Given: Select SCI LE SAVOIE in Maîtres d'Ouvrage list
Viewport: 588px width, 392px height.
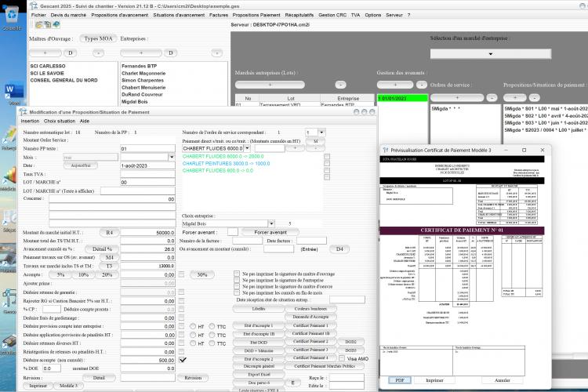Looking at the screenshot, I should [x=47, y=73].
